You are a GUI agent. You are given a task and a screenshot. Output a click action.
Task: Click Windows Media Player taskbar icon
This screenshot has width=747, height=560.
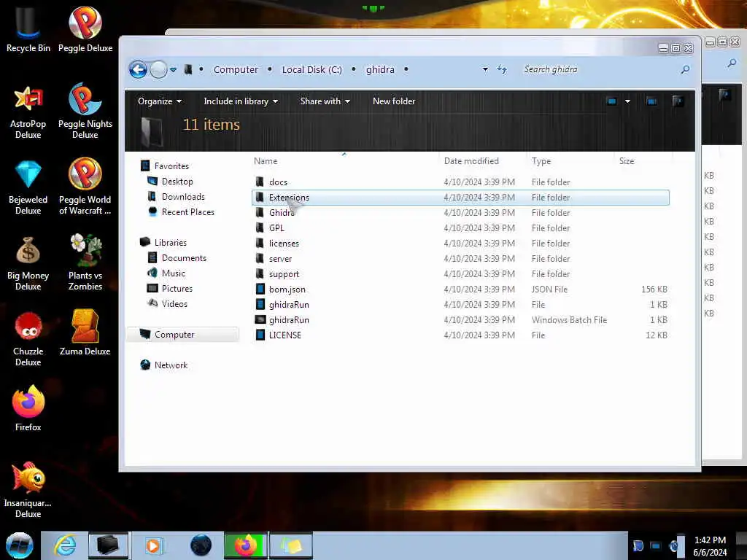(x=153, y=545)
